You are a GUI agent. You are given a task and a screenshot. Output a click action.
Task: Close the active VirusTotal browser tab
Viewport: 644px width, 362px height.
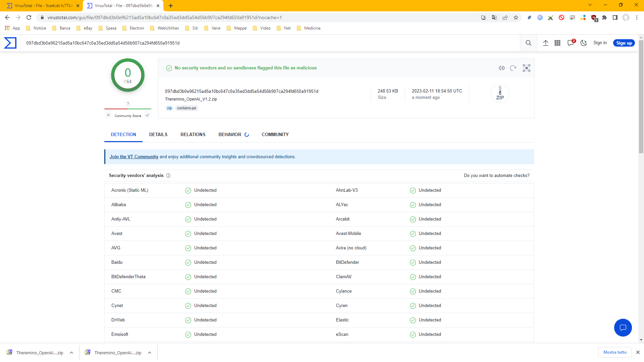[158, 6]
